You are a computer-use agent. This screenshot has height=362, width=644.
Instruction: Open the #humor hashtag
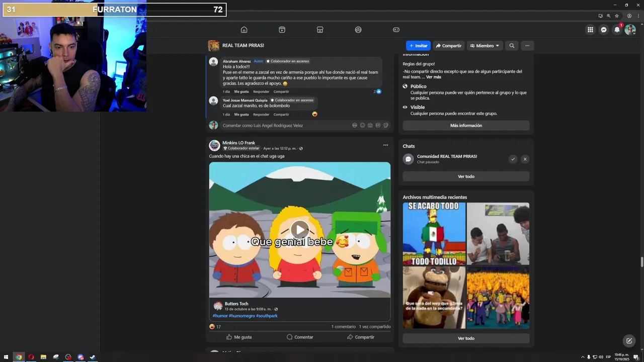220,316
